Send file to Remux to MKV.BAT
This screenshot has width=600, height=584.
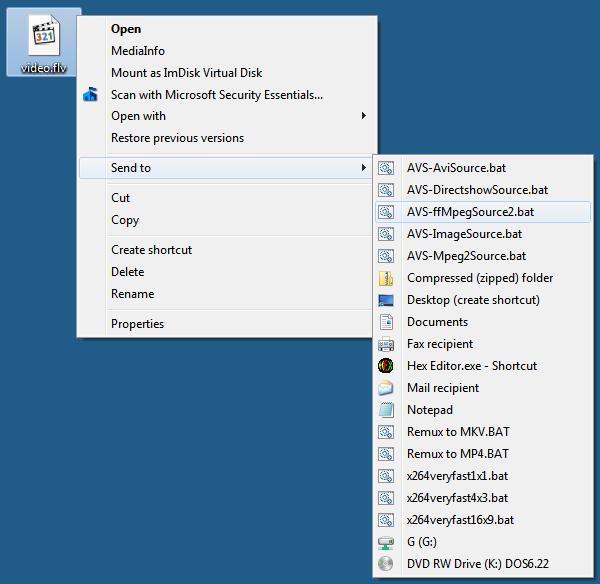pyautogui.click(x=458, y=432)
